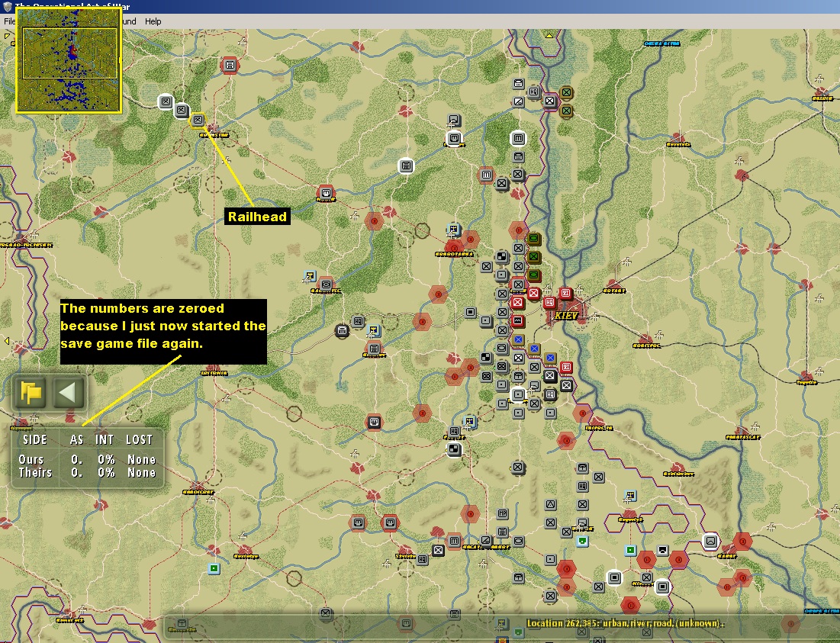
Task: Select the white-haloed checkered unit south of the front
Action: pos(454,448)
